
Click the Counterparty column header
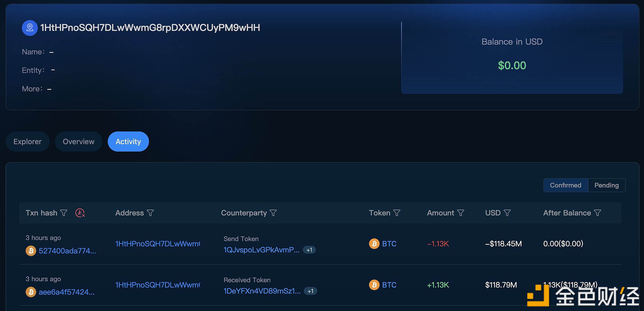(244, 213)
